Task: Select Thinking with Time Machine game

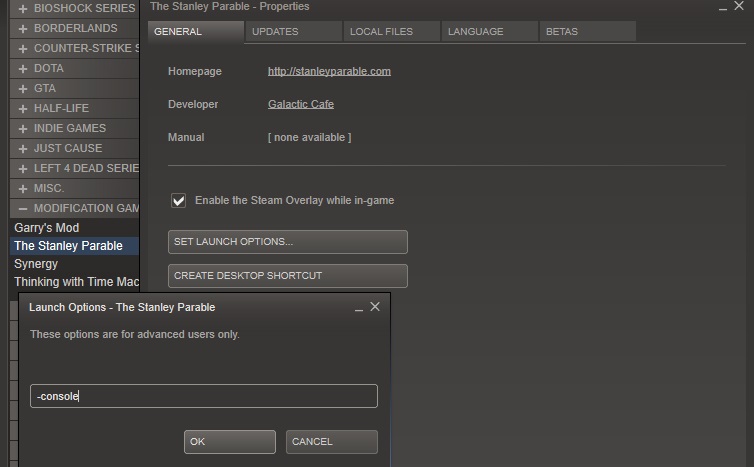Action: click(x=74, y=281)
